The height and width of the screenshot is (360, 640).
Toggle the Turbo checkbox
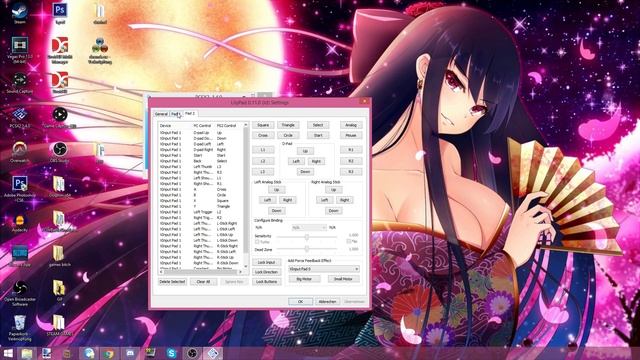[262, 242]
